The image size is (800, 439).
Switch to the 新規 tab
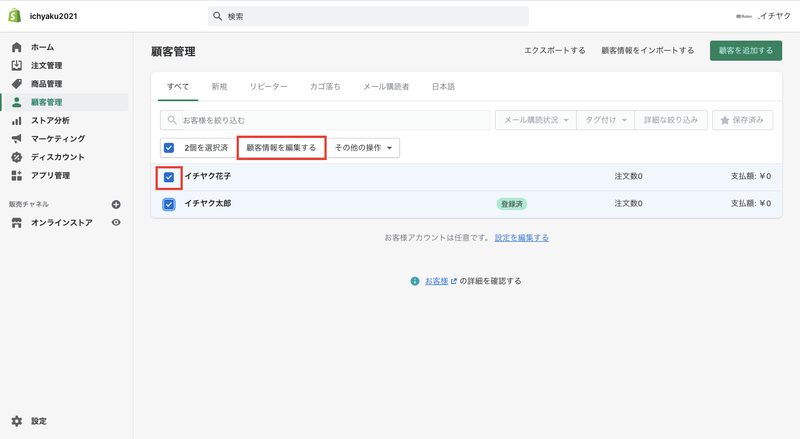219,87
